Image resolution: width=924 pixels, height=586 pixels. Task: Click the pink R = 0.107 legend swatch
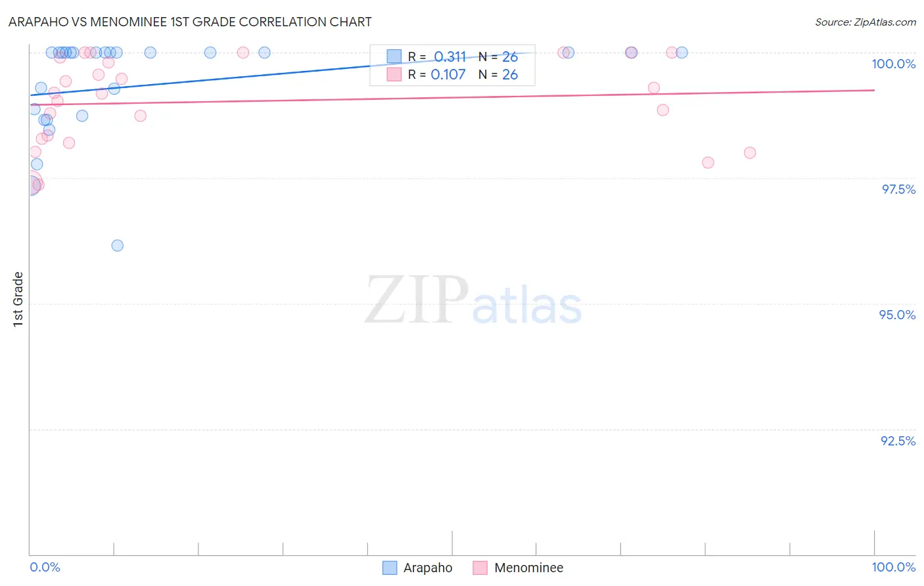[x=394, y=74]
